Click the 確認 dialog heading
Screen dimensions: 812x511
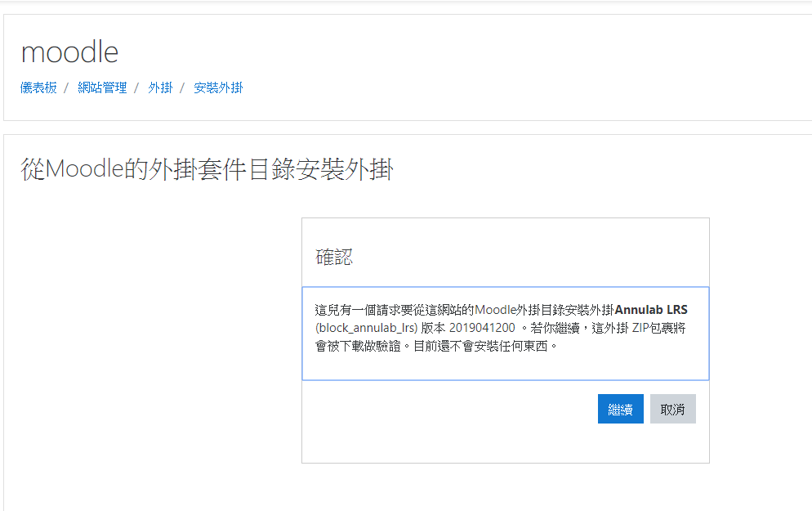pyautogui.click(x=334, y=257)
